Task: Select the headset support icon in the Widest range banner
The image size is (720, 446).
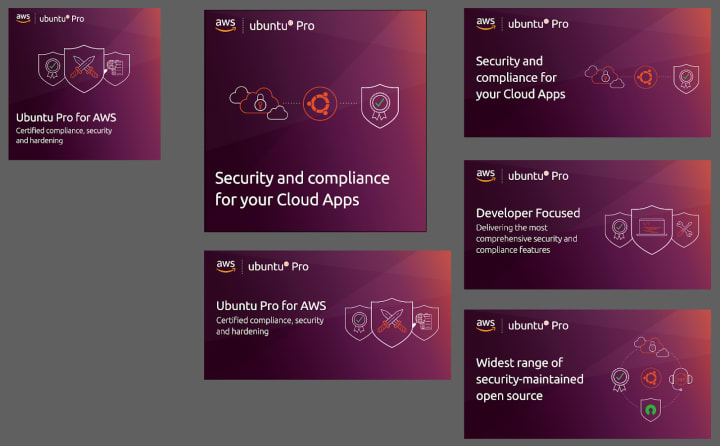Action: click(x=681, y=379)
